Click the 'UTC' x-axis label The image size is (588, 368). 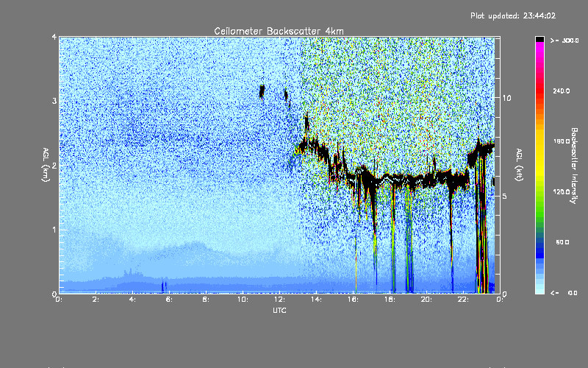[x=279, y=310]
